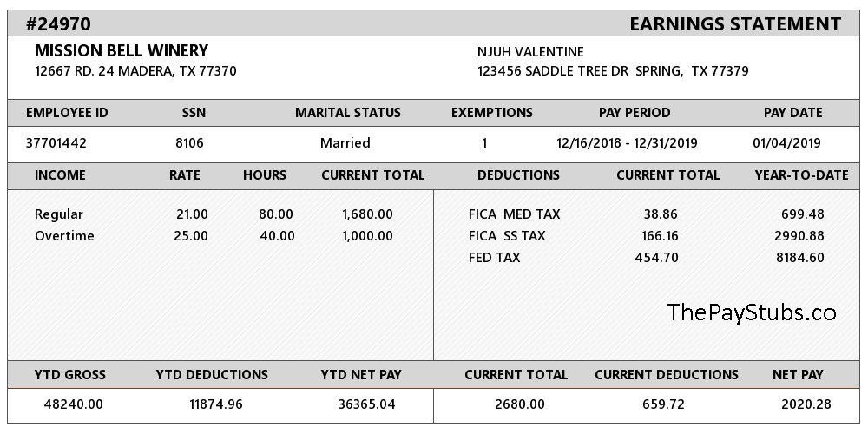
Task: Click the stub number #24970
Action: point(58,23)
